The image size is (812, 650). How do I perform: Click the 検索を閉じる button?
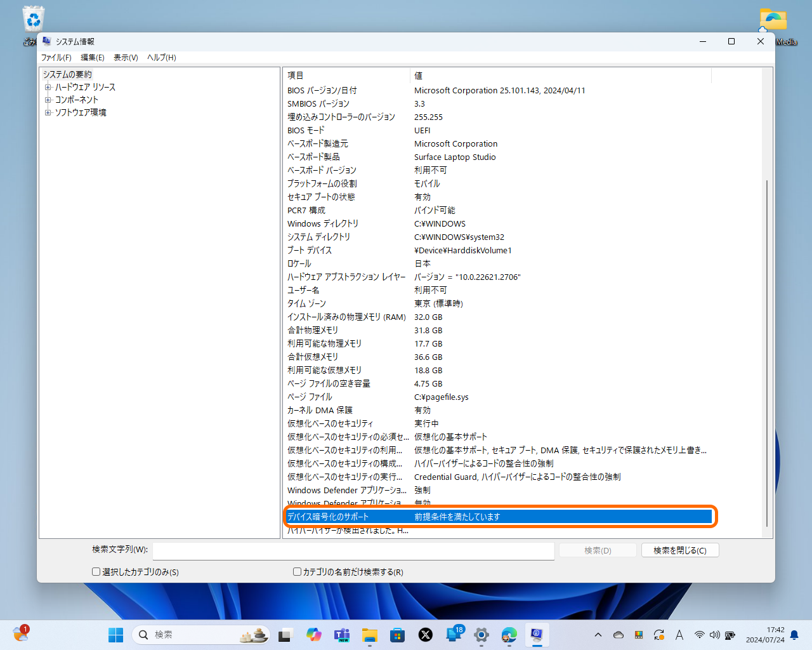(x=680, y=550)
